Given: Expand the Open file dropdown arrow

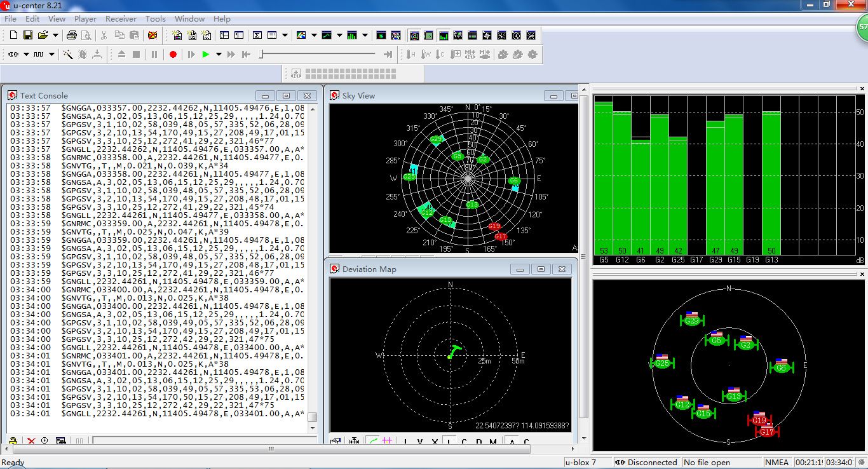Looking at the screenshot, I should [55, 36].
